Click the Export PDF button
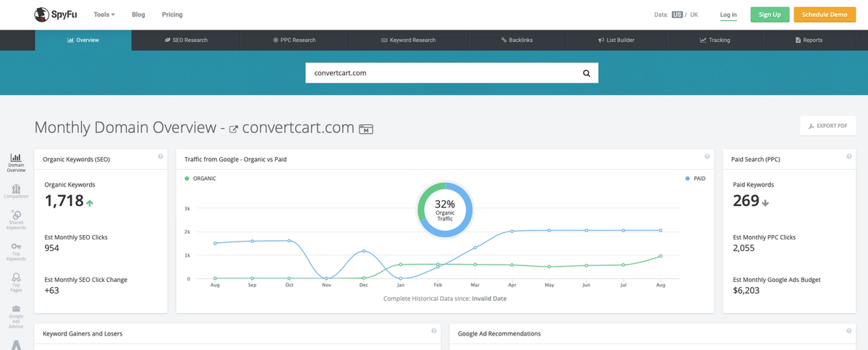Image resolution: width=868 pixels, height=350 pixels. pos(827,125)
